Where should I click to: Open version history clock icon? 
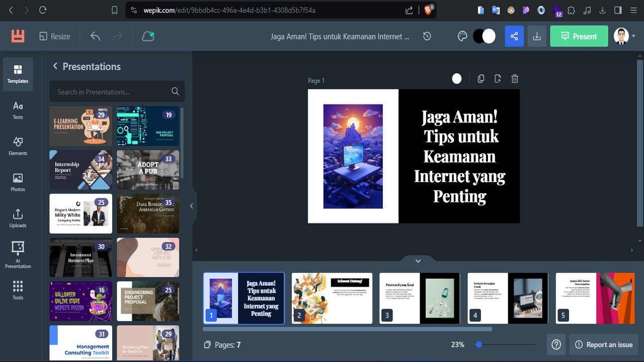(x=427, y=36)
